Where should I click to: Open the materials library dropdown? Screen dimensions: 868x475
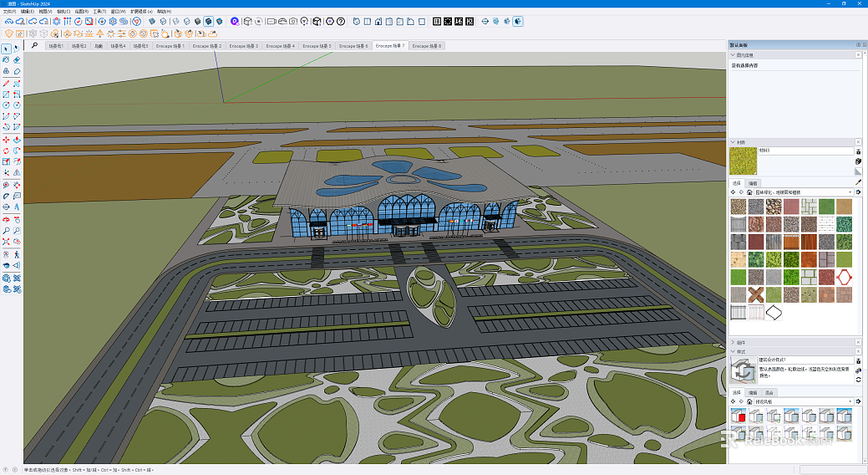pos(803,192)
